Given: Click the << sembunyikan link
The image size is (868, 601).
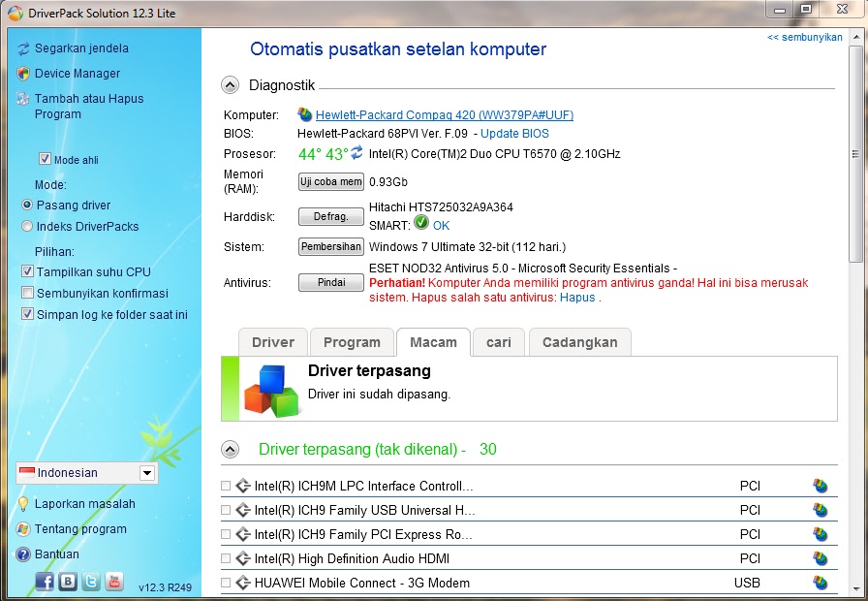Looking at the screenshot, I should tap(805, 37).
